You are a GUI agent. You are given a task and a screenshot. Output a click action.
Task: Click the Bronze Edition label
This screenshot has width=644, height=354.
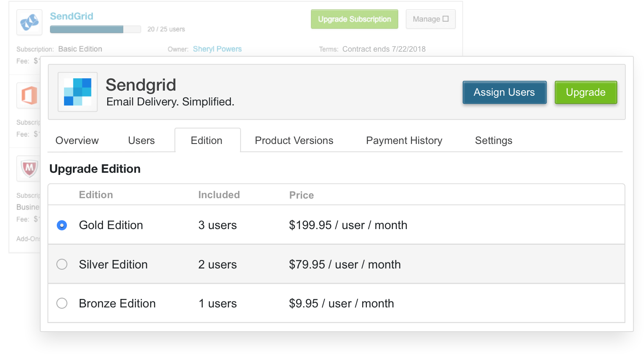pos(117,303)
